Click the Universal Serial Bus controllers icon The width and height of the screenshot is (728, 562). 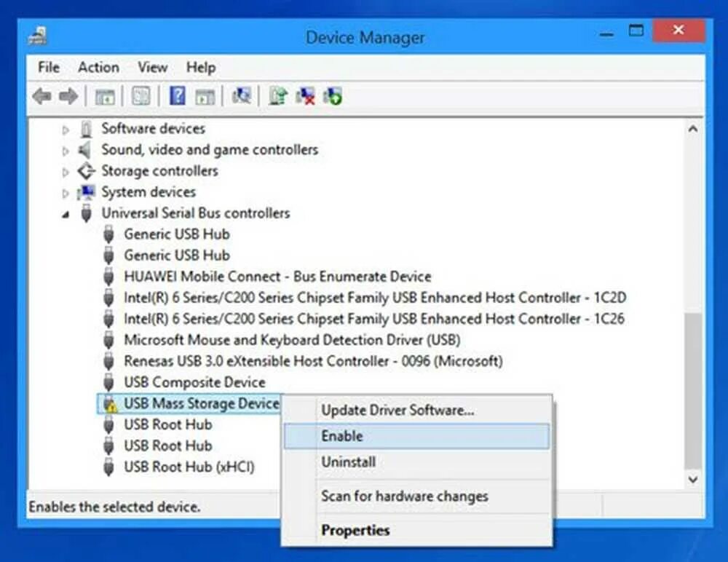tap(86, 213)
